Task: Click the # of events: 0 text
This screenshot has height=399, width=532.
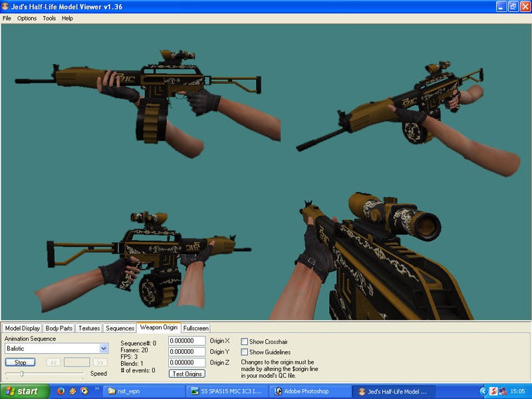Action: point(138,370)
